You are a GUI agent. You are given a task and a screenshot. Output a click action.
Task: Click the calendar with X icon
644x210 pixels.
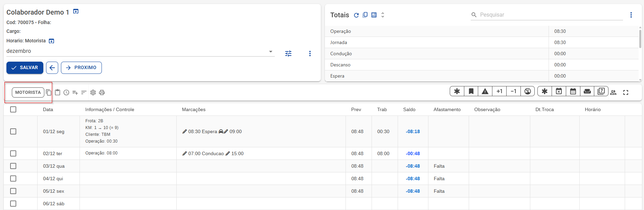pyautogui.click(x=559, y=91)
